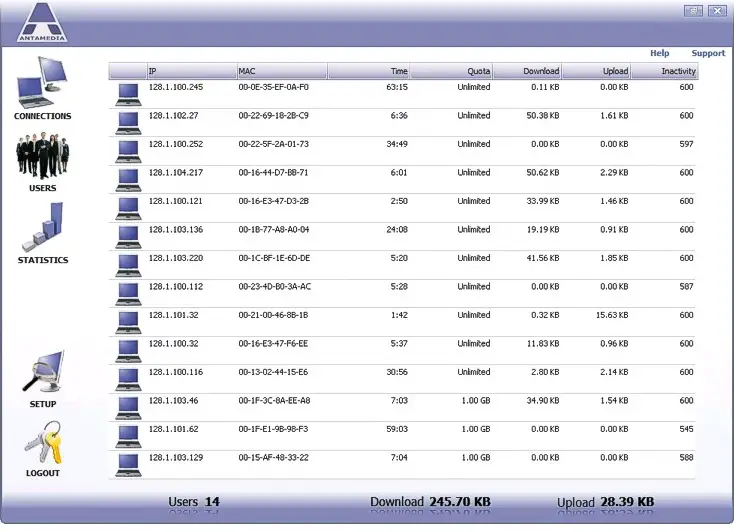
Task: Select laptop icon for 128.1.103.136
Action: point(128,237)
